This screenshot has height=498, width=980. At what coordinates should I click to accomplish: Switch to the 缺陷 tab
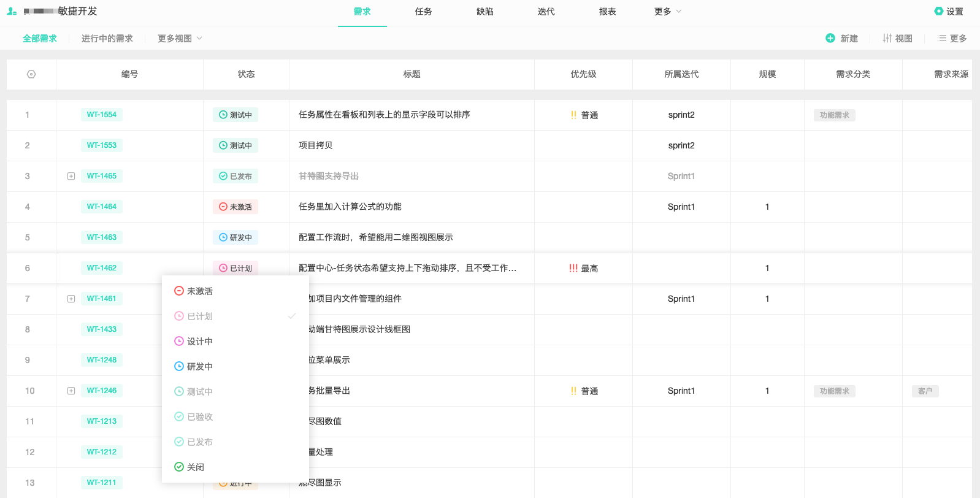pyautogui.click(x=485, y=11)
